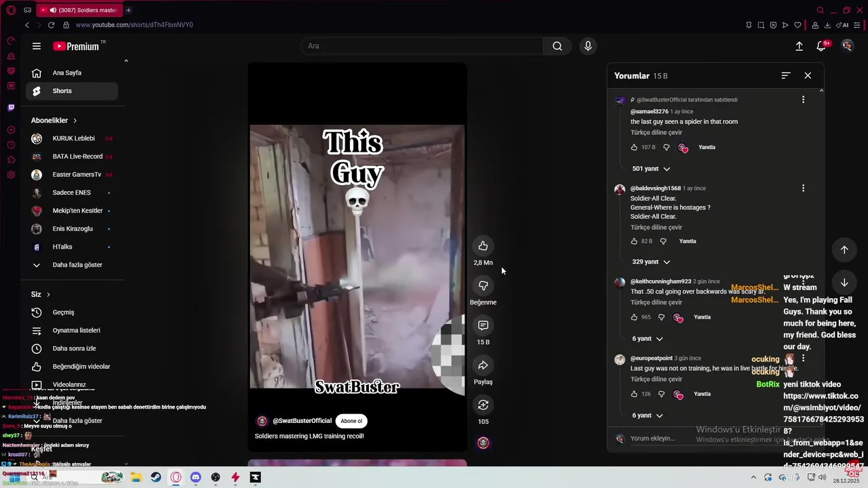Open Opera snapshot tool in toolbar
The height and width of the screenshot is (488, 868).
[761, 25]
